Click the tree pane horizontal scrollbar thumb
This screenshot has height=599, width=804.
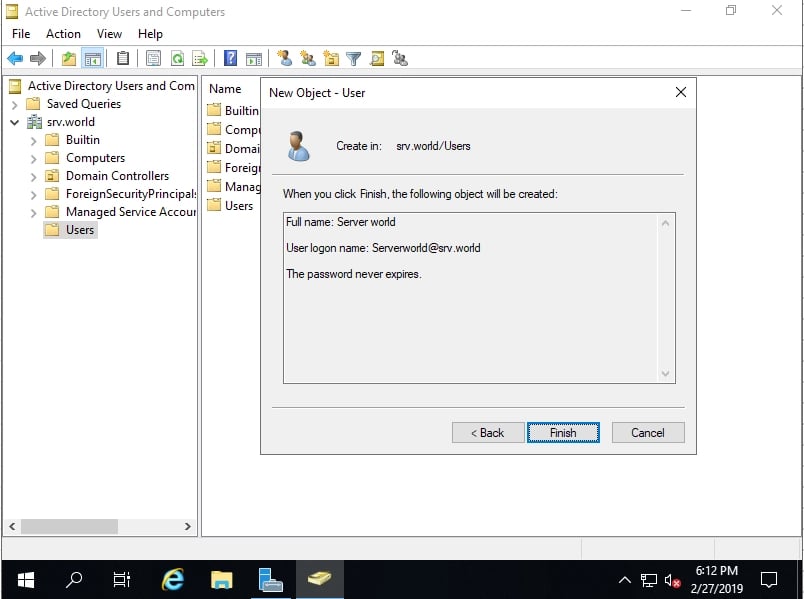69,526
